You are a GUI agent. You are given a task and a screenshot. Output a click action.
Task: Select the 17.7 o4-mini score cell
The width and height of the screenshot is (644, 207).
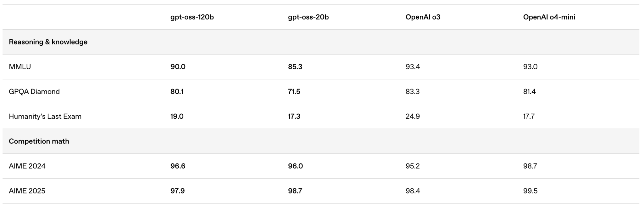pos(529,116)
